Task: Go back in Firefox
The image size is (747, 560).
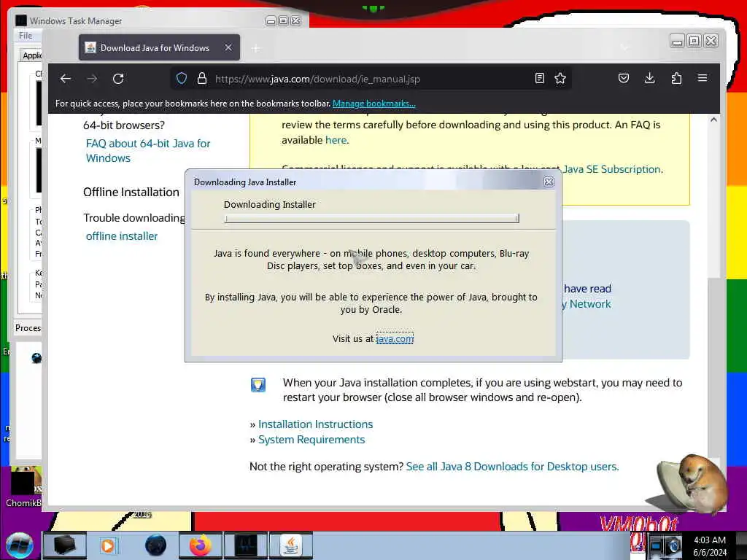Action: (x=66, y=79)
